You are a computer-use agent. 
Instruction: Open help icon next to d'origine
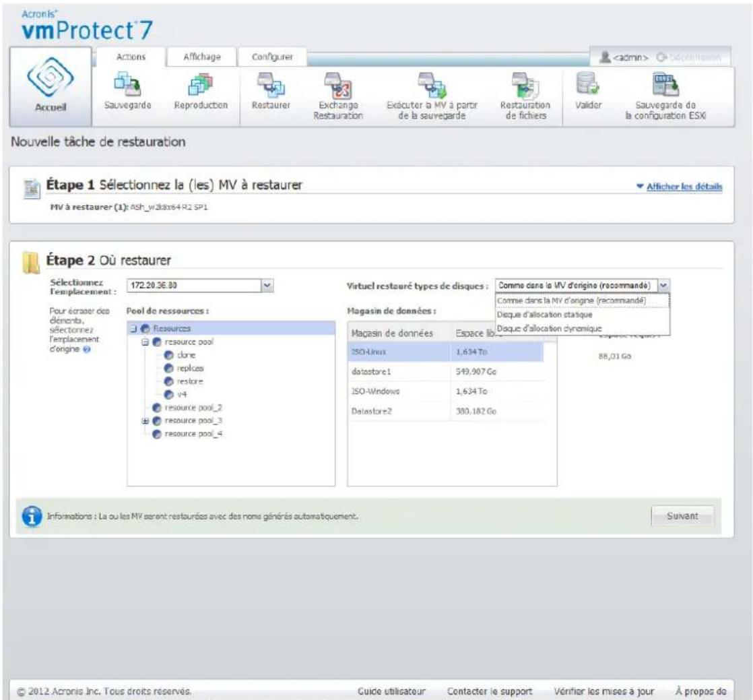click(86, 349)
